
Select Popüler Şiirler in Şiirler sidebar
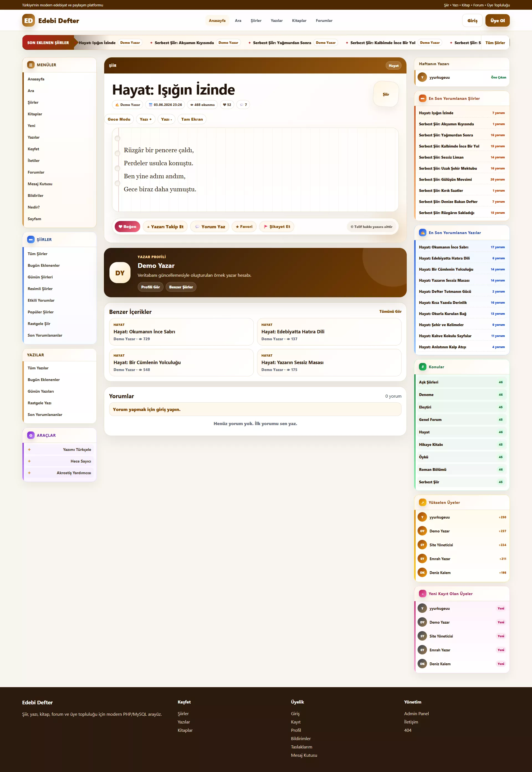(59, 312)
